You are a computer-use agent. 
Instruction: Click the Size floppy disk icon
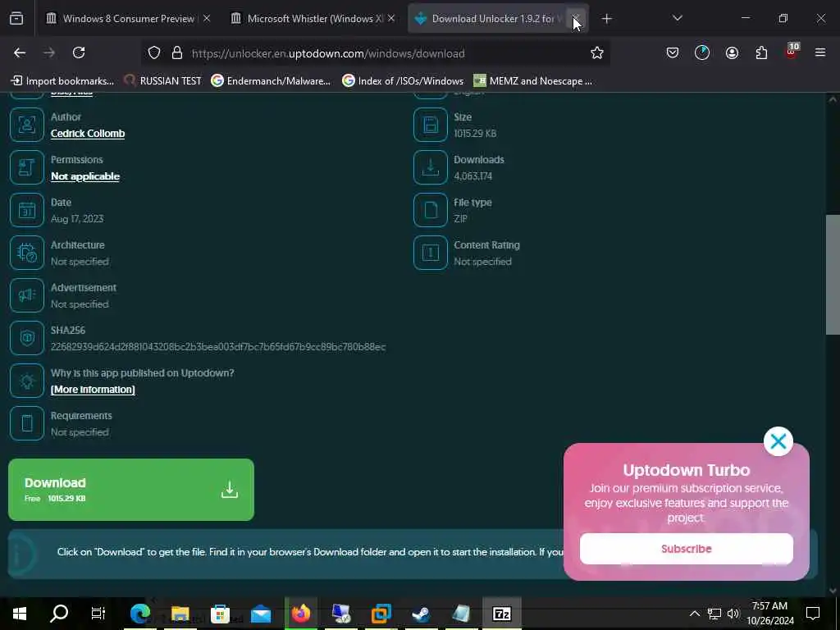click(x=430, y=125)
